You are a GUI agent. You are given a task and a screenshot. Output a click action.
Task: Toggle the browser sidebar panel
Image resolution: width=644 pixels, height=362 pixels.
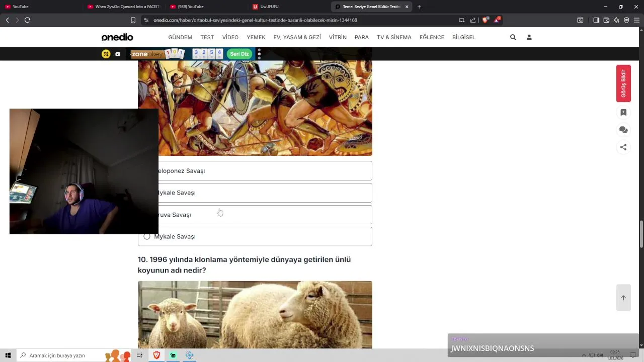point(596,20)
